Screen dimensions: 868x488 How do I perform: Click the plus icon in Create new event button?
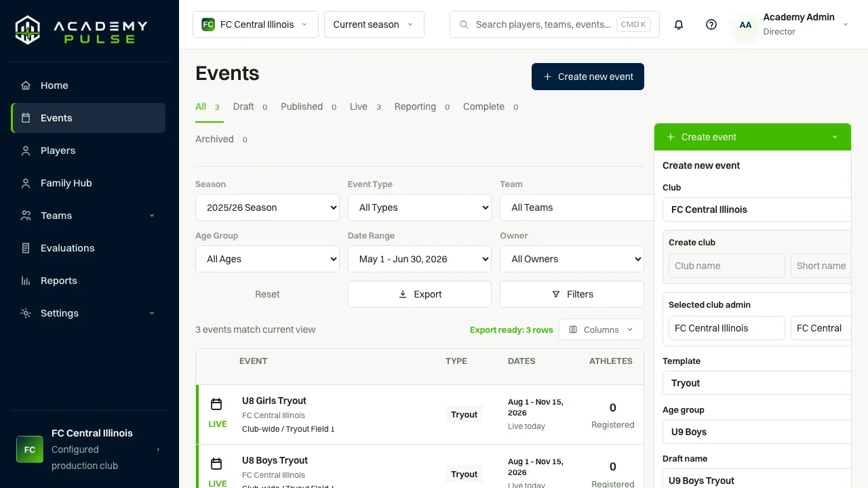[x=547, y=77]
